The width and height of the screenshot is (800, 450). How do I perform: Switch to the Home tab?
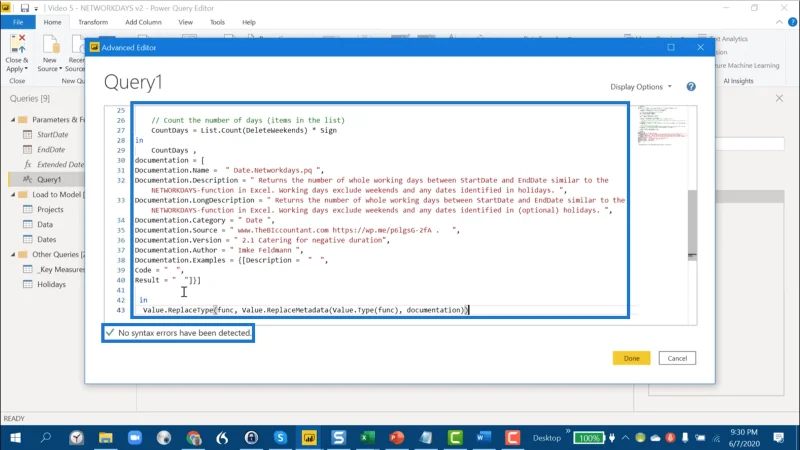point(53,22)
